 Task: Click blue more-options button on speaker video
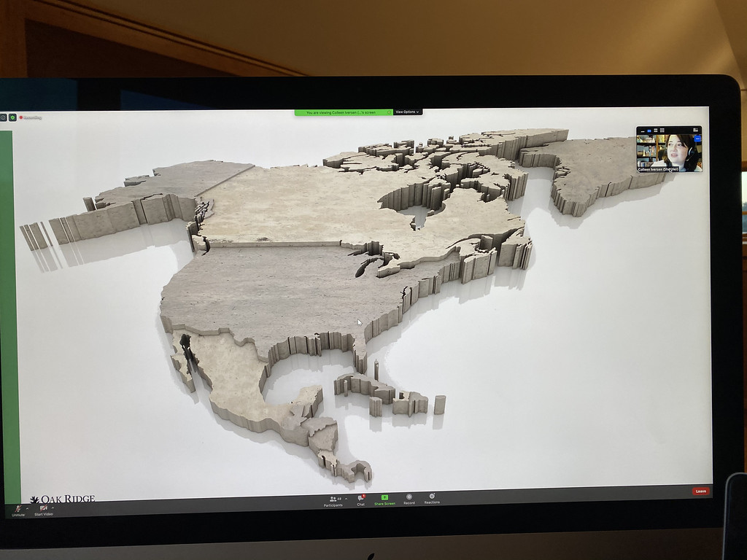pos(698,139)
